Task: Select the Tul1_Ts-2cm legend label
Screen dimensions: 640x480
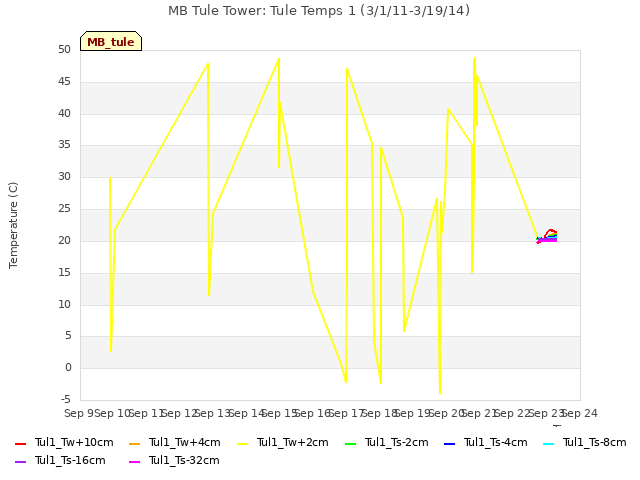Action: tap(397, 442)
